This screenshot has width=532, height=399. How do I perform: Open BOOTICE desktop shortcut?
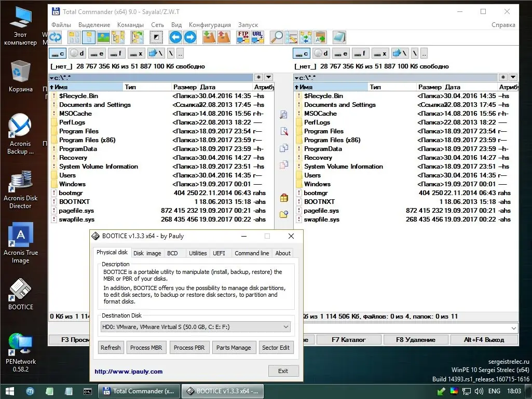[x=20, y=294]
